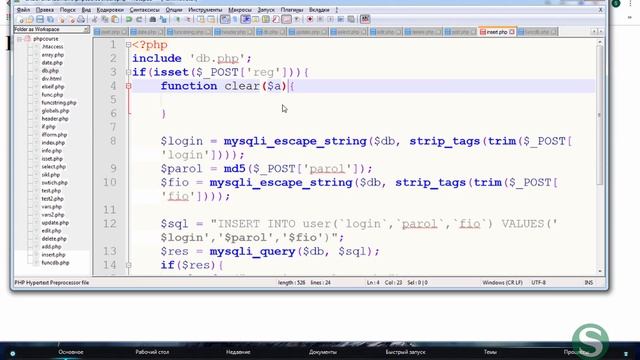The image size is (640, 360).
Task: Open funcdb.php in the workspace tree
Action: pos(55,263)
